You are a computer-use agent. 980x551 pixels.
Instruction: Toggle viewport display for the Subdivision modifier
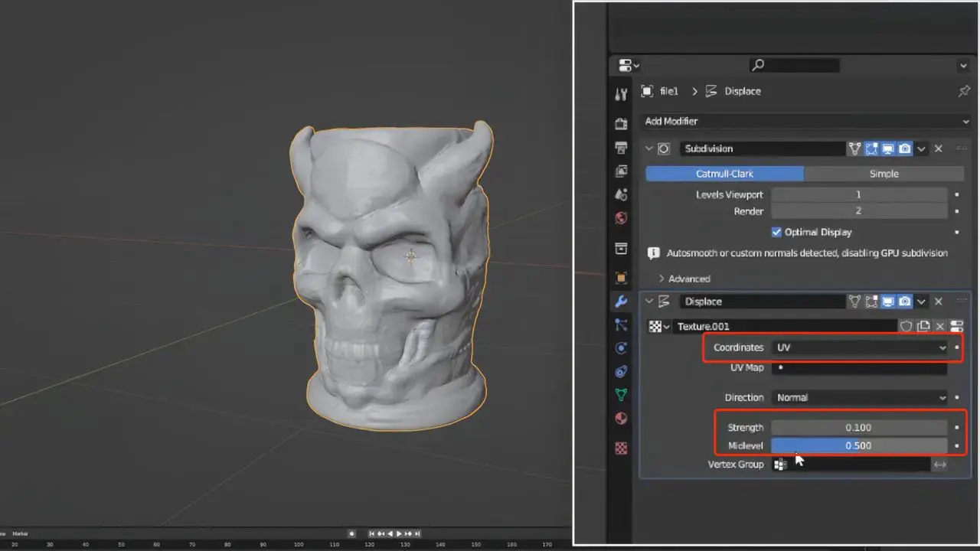(888, 148)
